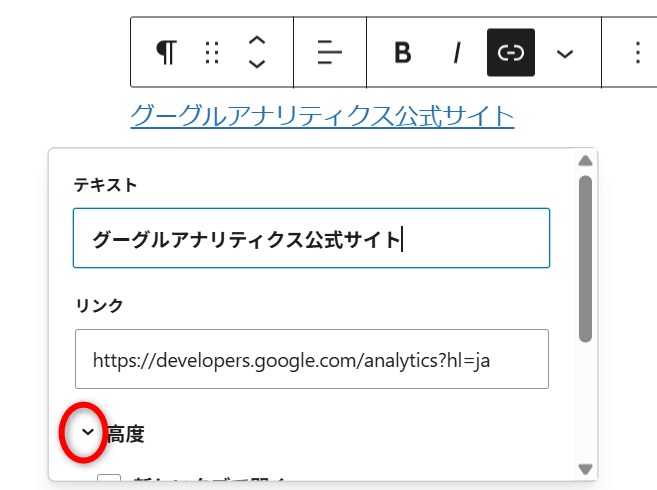The height and width of the screenshot is (490, 657).
Task: Toggle italic formatting
Action: pyautogui.click(x=457, y=52)
